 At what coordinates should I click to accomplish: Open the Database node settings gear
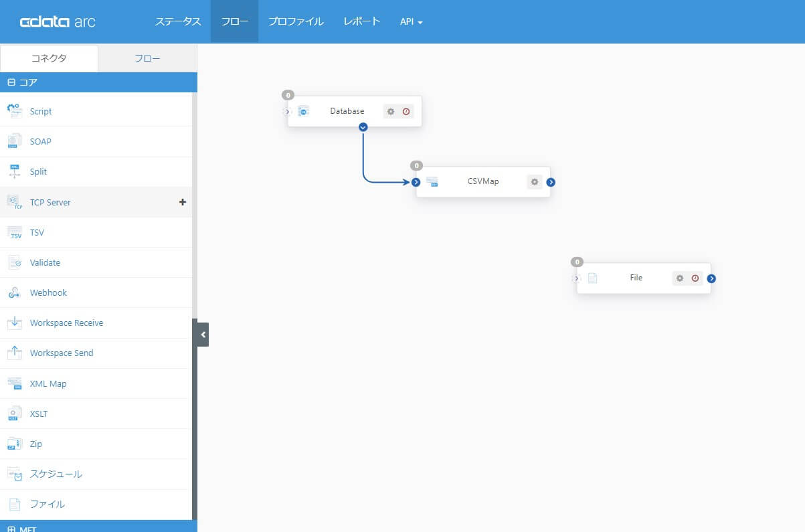pos(391,111)
